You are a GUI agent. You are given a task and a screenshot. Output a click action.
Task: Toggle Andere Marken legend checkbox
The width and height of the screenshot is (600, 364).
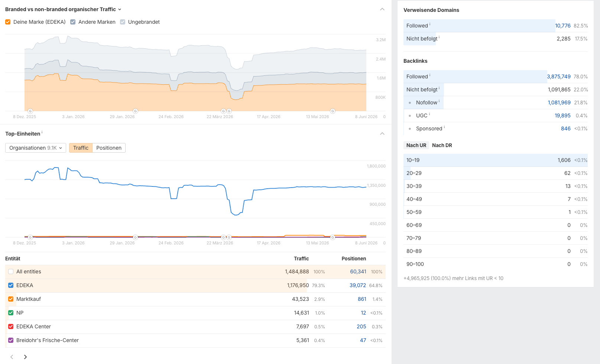click(x=73, y=22)
